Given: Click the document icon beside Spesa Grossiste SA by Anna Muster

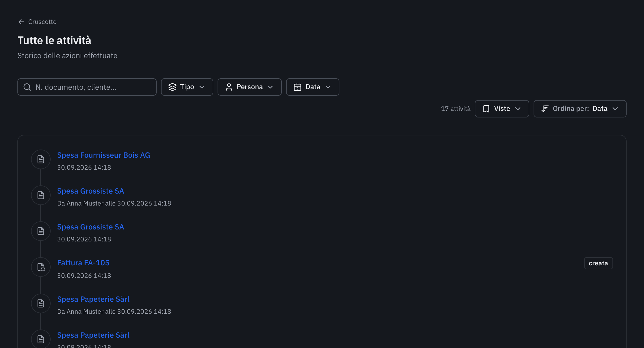Looking at the screenshot, I should point(41,195).
